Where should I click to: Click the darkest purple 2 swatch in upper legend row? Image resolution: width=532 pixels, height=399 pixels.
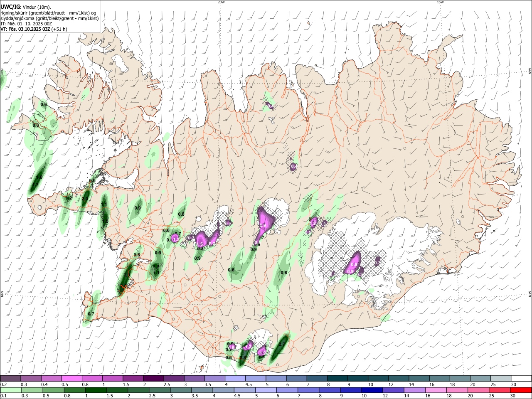click(153, 378)
